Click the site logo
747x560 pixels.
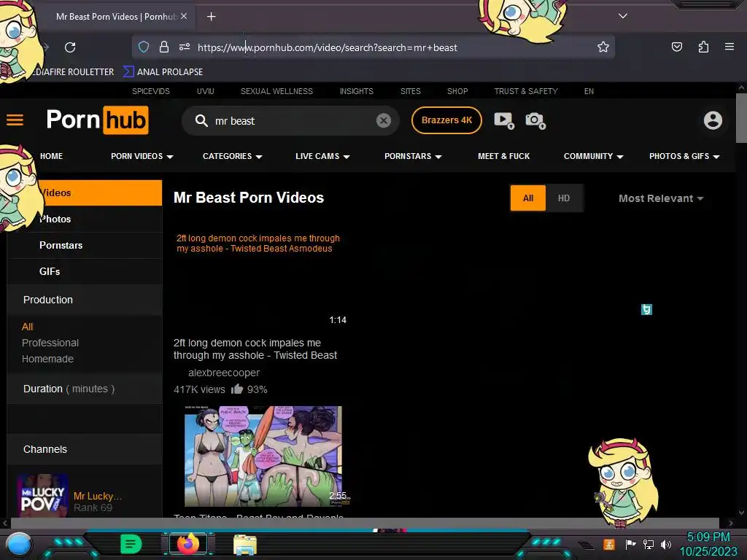coord(97,120)
